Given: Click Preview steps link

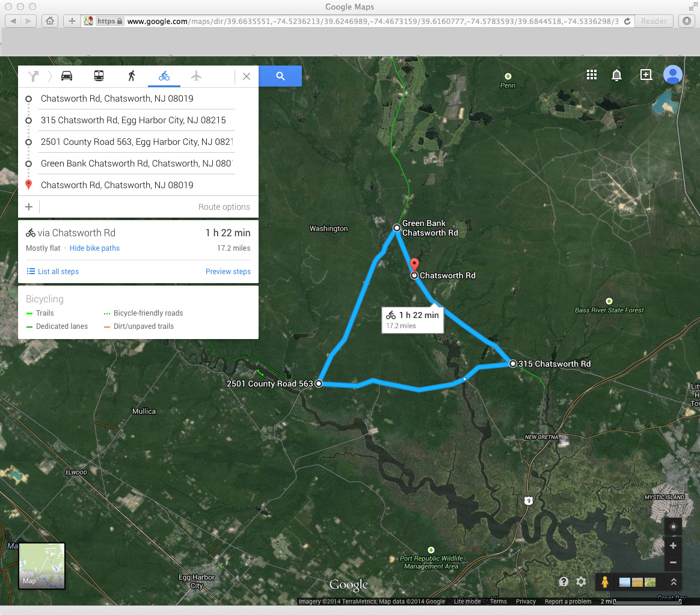Looking at the screenshot, I should click(x=228, y=272).
